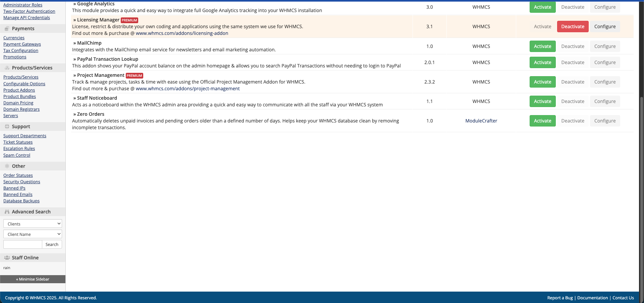Viewport: 644px width, 303px height.
Task: Click the Other section icon
Action: point(7,166)
